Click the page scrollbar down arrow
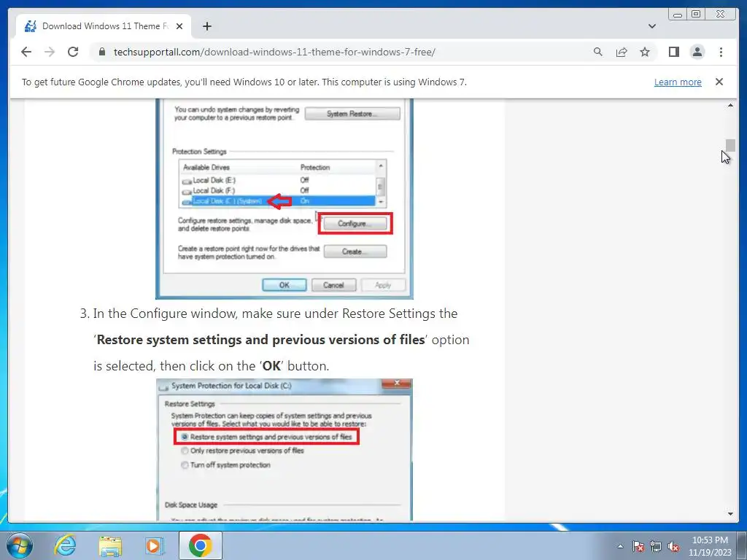 point(730,514)
